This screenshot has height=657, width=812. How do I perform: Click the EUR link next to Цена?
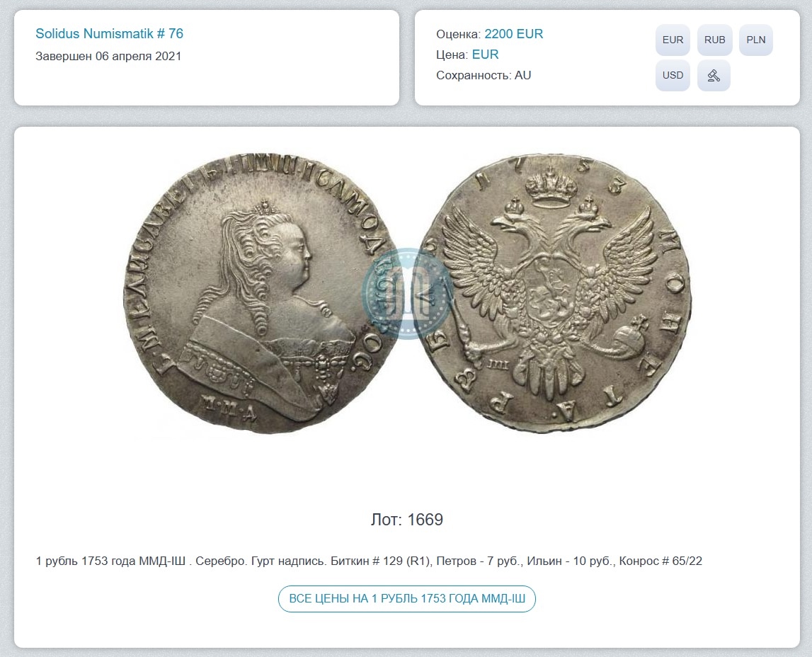(x=485, y=55)
